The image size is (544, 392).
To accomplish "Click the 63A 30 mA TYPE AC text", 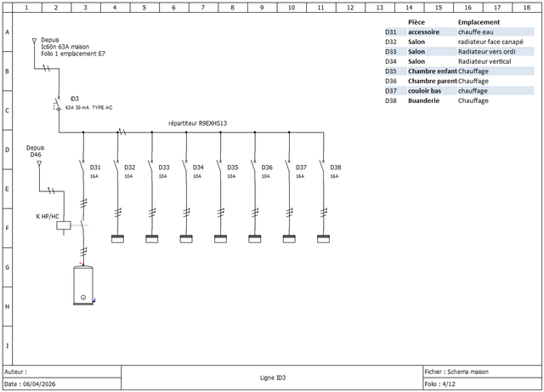I will point(88,108).
